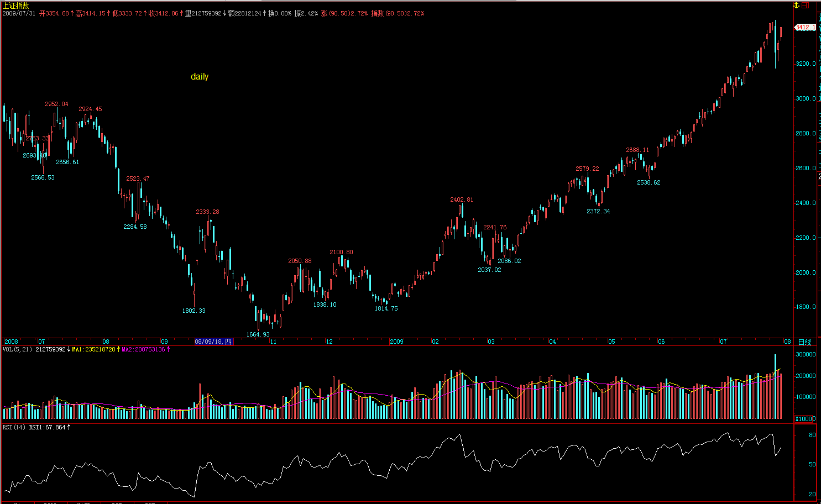This screenshot has height=504, width=821.
Task: Click the 300000 volume axis label
Action: 806,355
